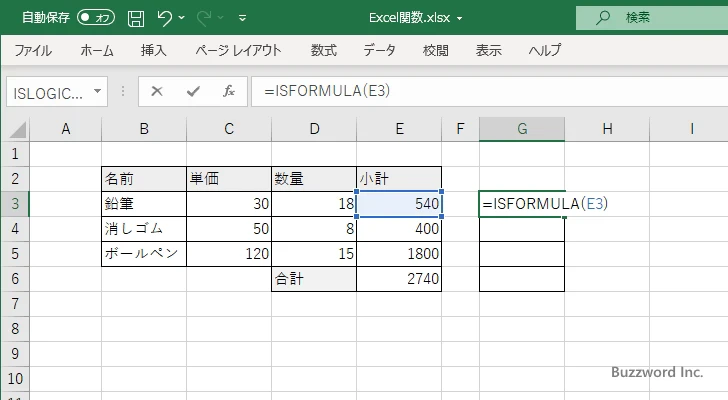Click the cell containing 鉛筆
Screen dimensions: 728x400
144,204
